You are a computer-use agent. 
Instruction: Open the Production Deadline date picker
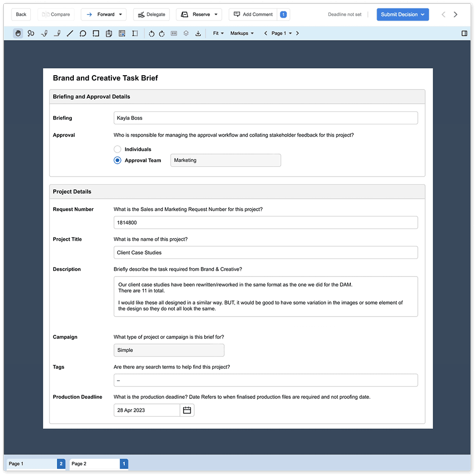[187, 410]
